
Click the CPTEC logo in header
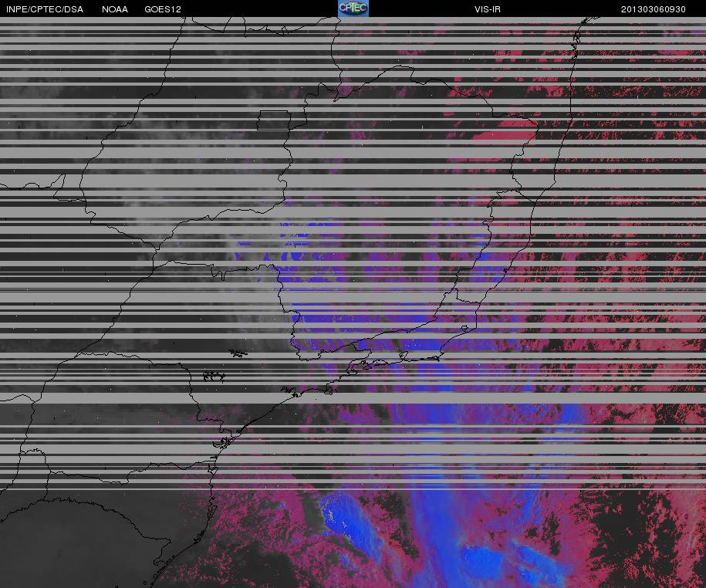click(353, 8)
